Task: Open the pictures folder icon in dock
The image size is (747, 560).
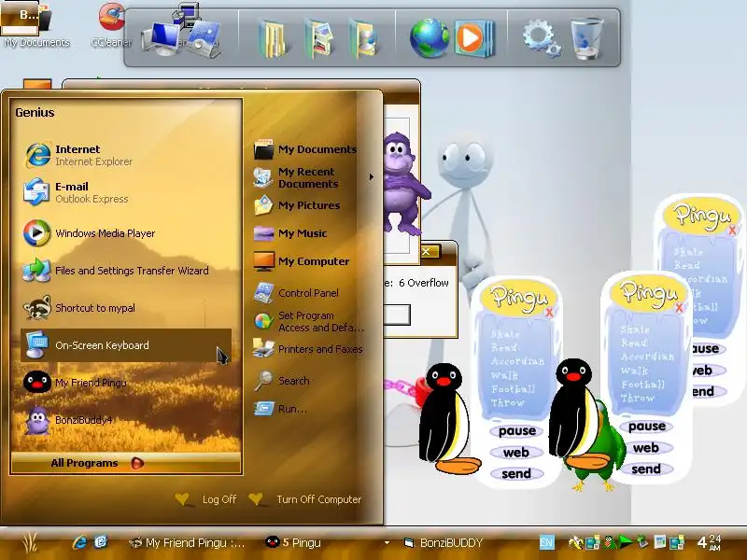Action: 319,39
